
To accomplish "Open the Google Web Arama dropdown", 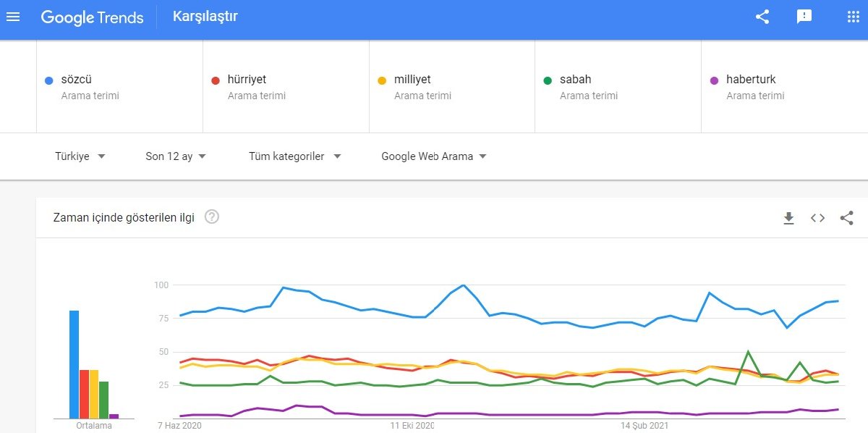I will tap(434, 156).
